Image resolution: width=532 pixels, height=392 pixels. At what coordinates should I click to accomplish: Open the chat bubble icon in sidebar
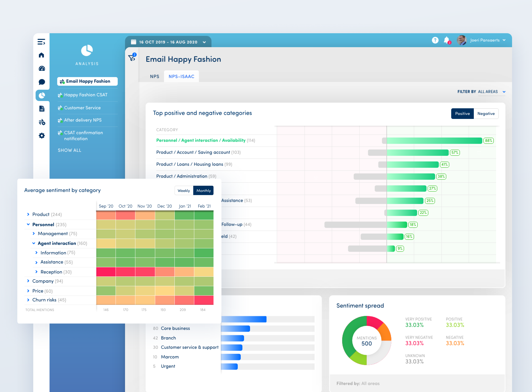42,82
